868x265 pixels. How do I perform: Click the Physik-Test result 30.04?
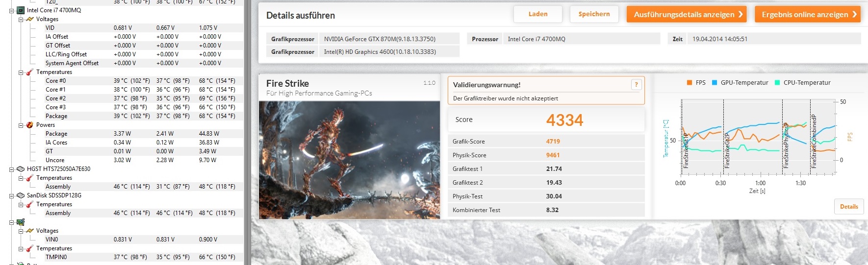coord(554,196)
